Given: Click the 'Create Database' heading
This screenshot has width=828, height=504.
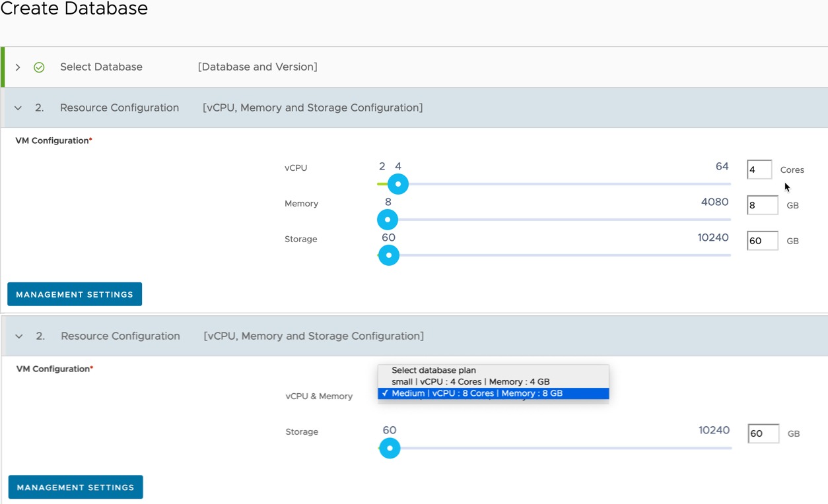Looking at the screenshot, I should [74, 9].
